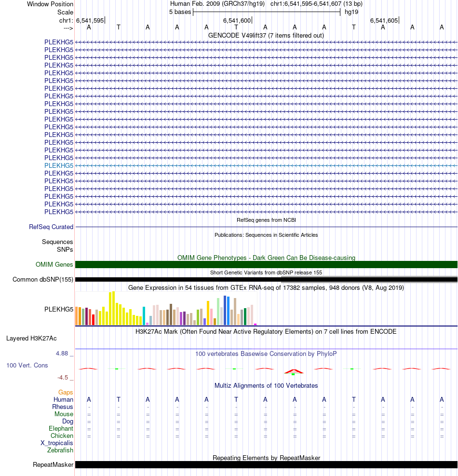458x476 pixels.
Task: Click the RepeatMasker track label
Action: [53, 465]
